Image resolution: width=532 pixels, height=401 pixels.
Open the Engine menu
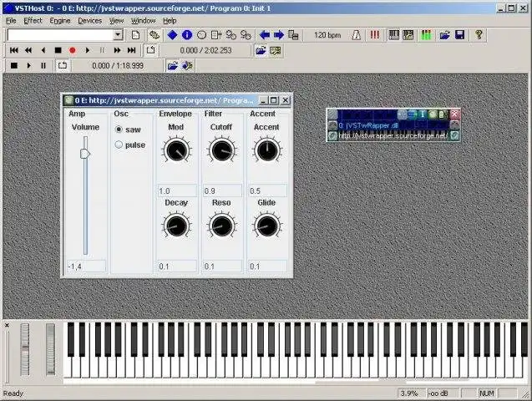point(60,21)
